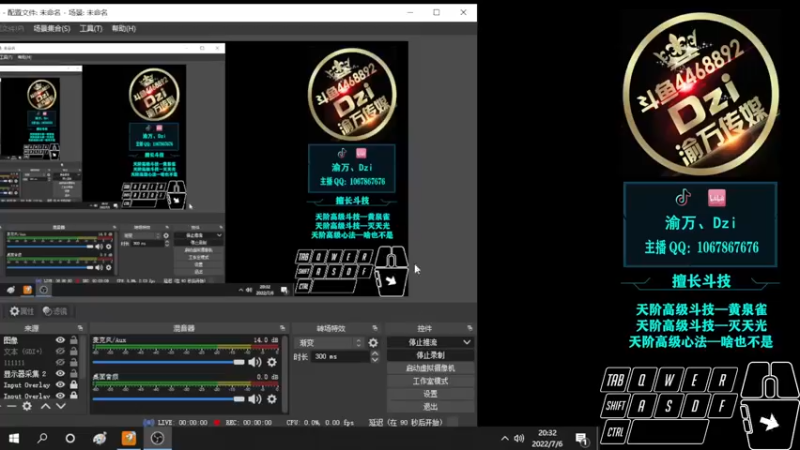Open the orange app on taskbar
The height and width of the screenshot is (450, 800).
(x=129, y=438)
